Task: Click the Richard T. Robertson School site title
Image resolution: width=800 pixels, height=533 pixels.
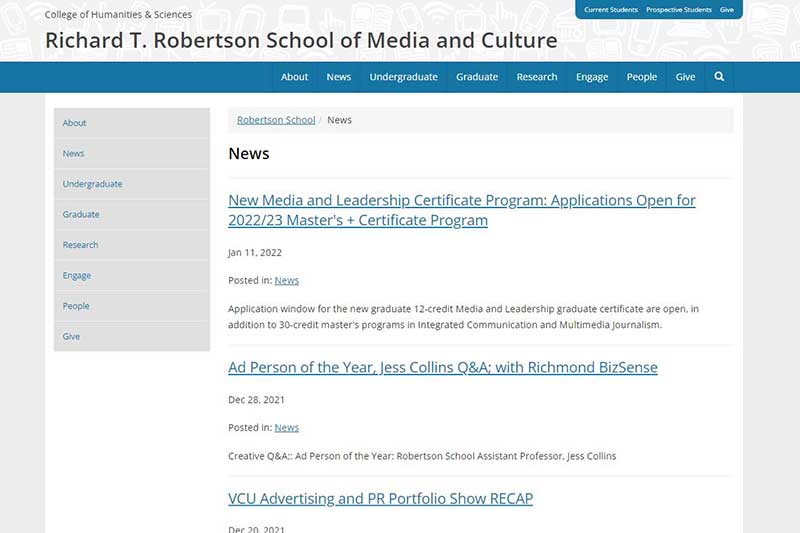Action: click(301, 40)
